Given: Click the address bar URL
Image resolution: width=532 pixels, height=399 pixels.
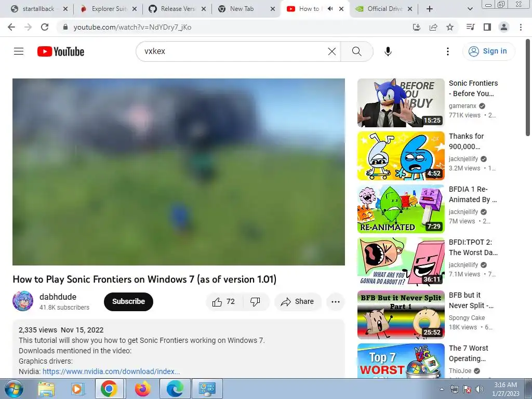Looking at the screenshot, I should tap(132, 27).
